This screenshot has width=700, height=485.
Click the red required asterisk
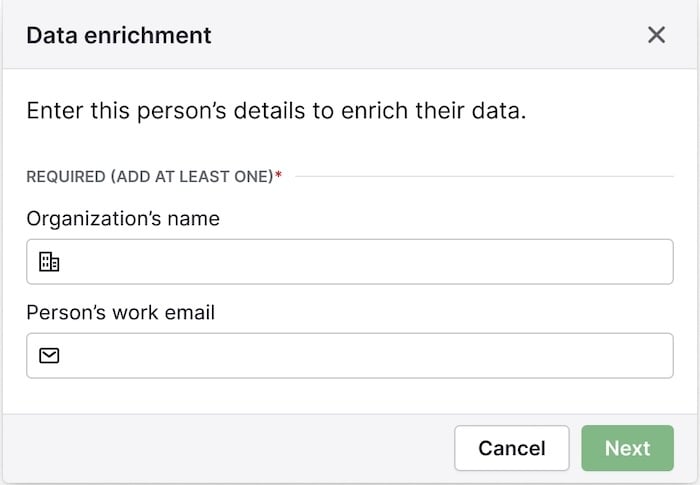279,177
